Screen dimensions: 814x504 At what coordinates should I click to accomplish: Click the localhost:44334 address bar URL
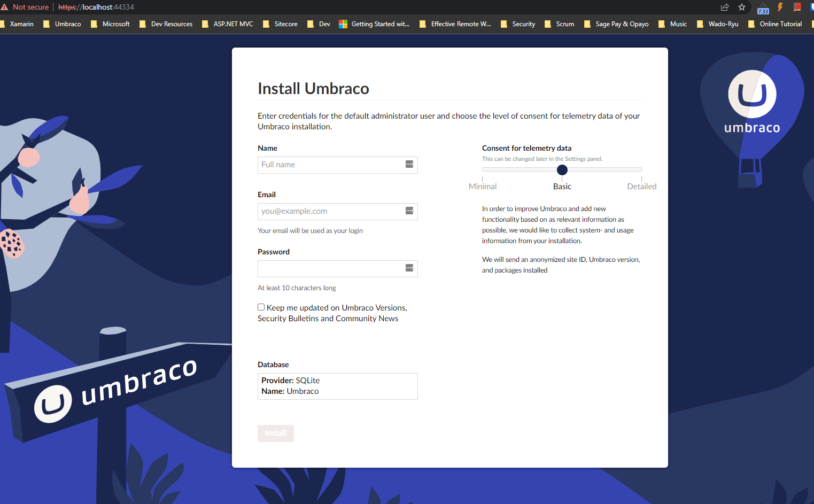(96, 7)
